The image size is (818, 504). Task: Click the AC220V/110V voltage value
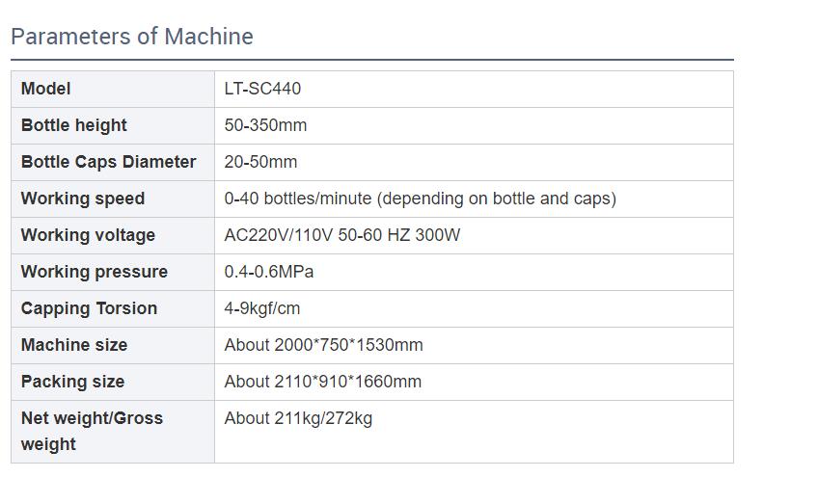[x=342, y=235]
